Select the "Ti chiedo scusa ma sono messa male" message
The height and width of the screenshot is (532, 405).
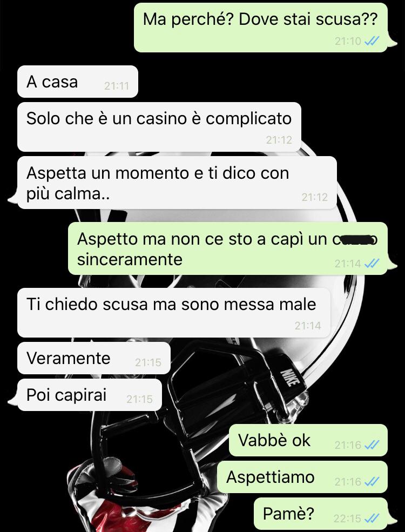174,313
